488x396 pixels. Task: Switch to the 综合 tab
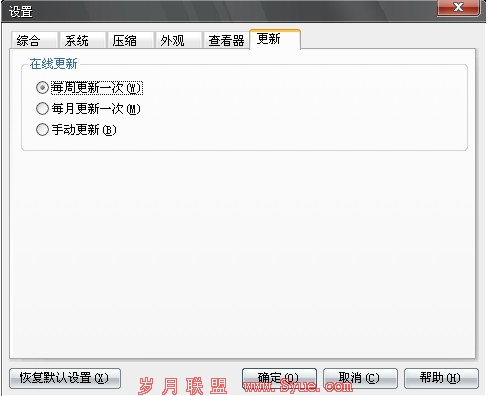point(34,41)
